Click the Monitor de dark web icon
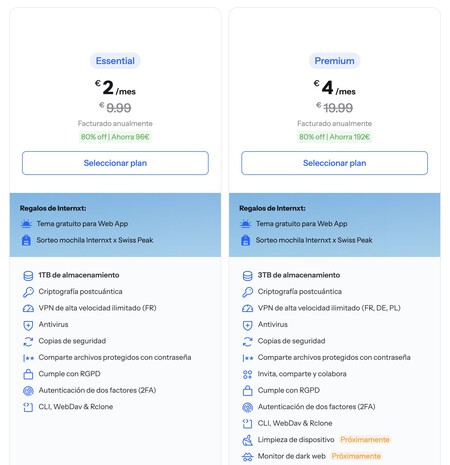The image size is (450, 465). [247, 456]
